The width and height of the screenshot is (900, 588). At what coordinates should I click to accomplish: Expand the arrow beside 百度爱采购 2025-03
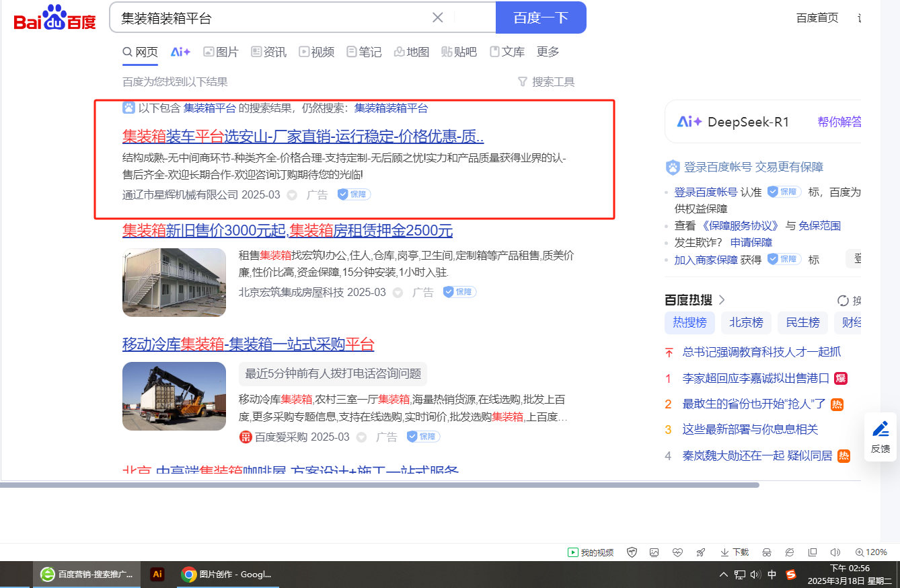(x=361, y=437)
